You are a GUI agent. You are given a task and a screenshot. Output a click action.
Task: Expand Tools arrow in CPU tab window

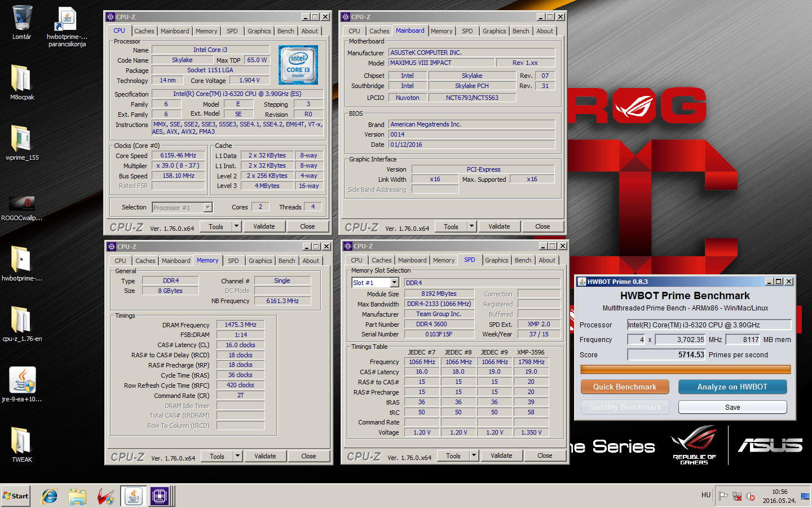[237, 226]
